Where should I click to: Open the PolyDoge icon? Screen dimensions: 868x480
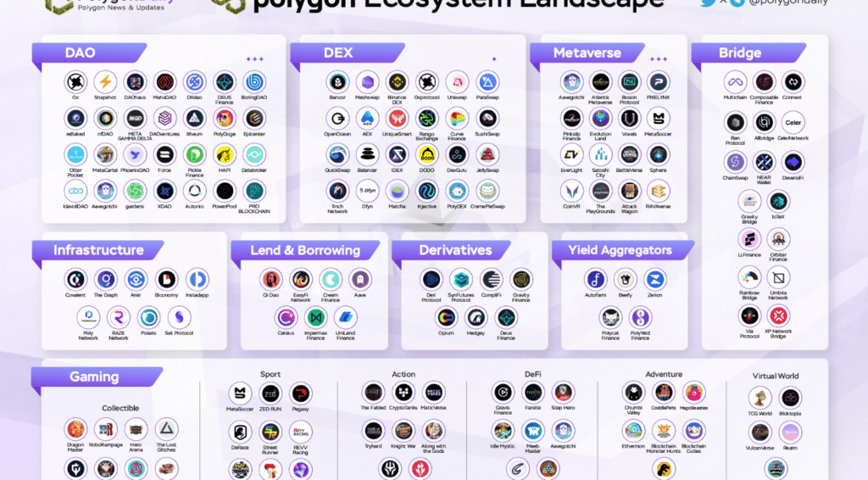[x=224, y=119]
